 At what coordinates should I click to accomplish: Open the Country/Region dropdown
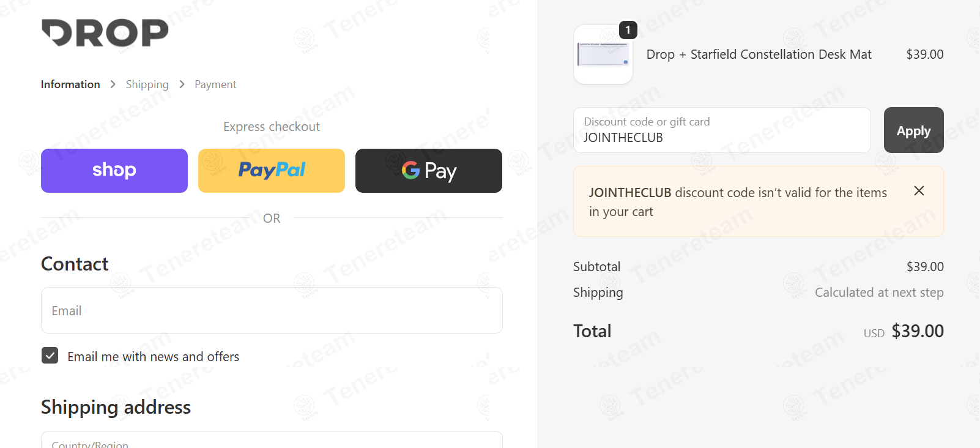[272, 441]
